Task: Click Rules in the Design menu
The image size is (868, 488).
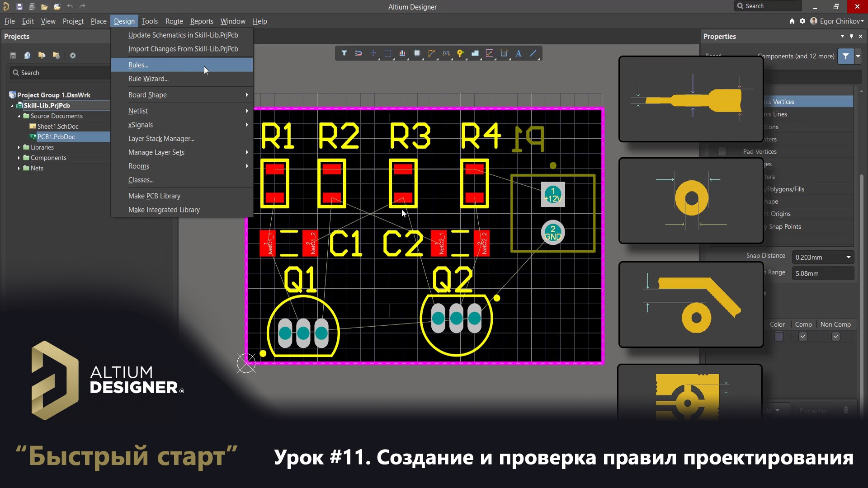Action: pyautogui.click(x=138, y=65)
